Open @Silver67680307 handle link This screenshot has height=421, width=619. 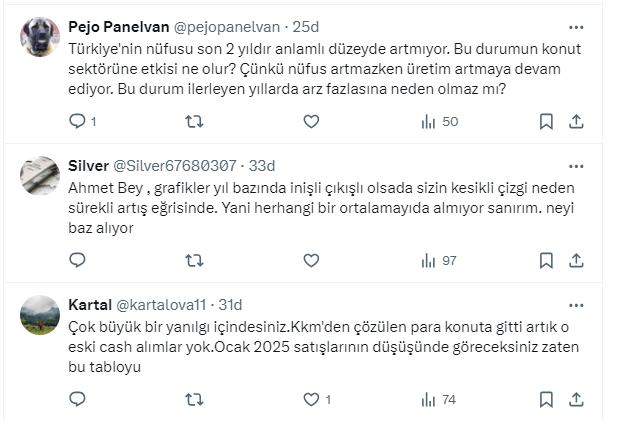click(x=175, y=166)
